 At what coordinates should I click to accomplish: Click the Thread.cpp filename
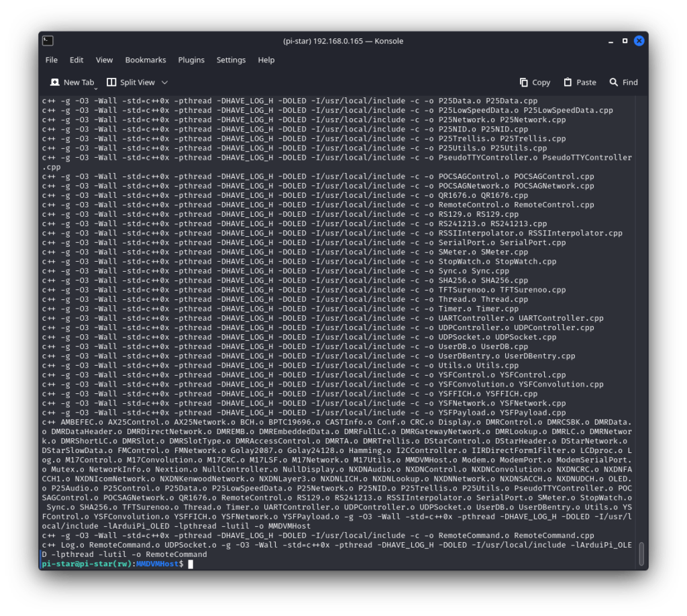(505, 299)
